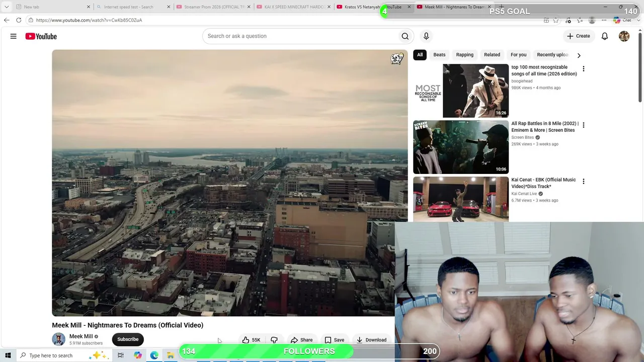Screen dimensions: 644x362
Task: Visit the Screen Bites channel
Action: (523, 137)
